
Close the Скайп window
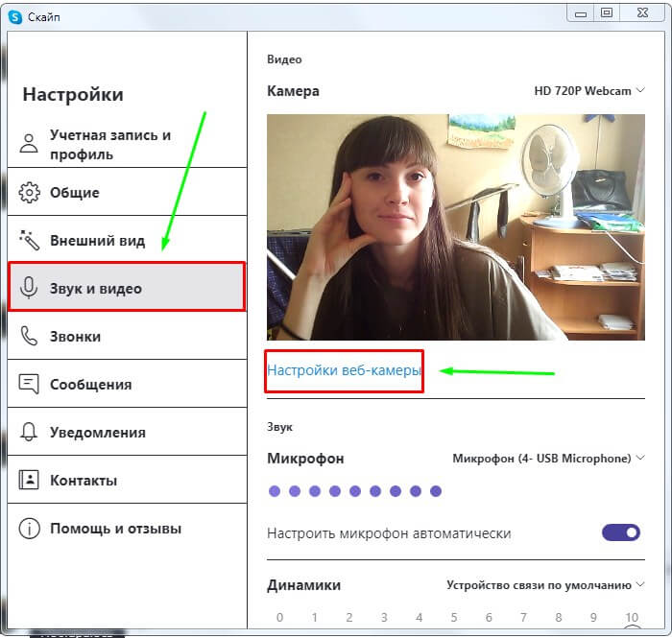642,13
